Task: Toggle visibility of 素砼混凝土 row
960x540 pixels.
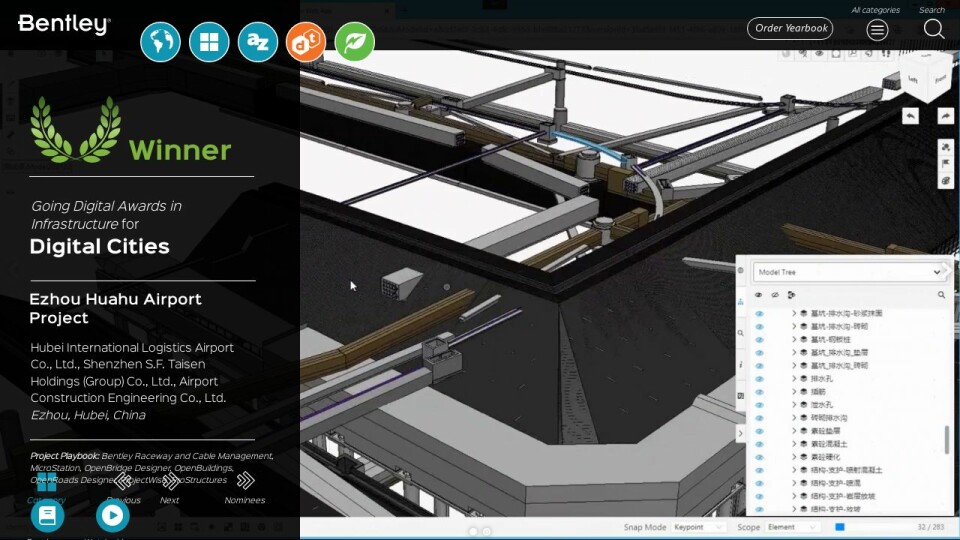Action: [759, 444]
